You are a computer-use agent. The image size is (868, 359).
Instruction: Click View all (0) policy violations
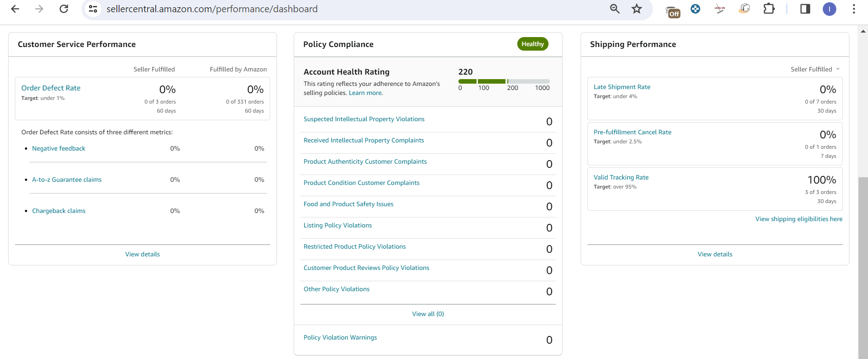pyautogui.click(x=428, y=314)
